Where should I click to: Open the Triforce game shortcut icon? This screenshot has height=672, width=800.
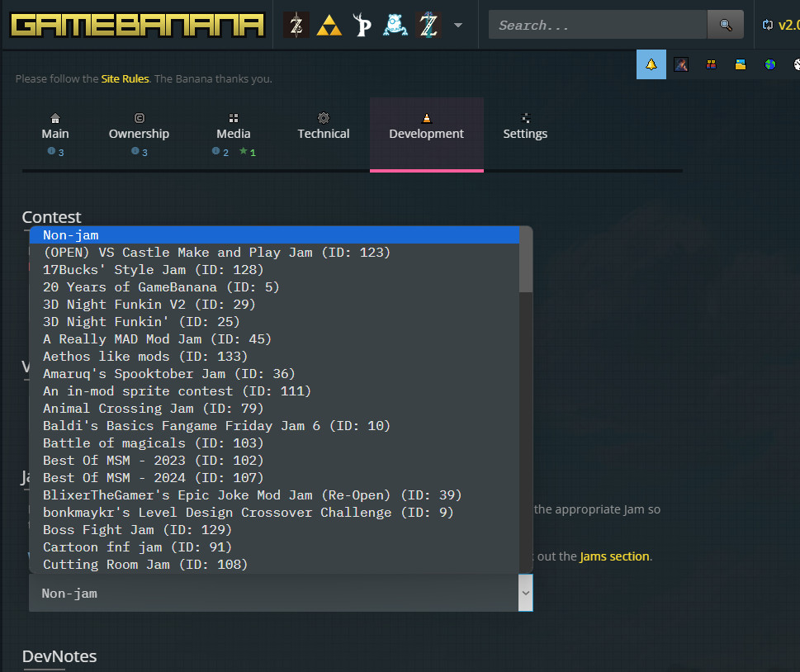[x=329, y=25]
